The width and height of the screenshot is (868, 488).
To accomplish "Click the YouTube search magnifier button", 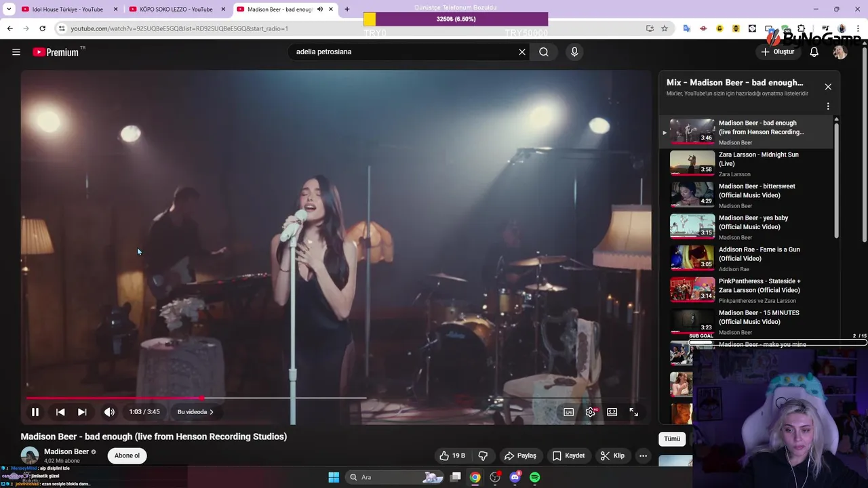I will (544, 52).
